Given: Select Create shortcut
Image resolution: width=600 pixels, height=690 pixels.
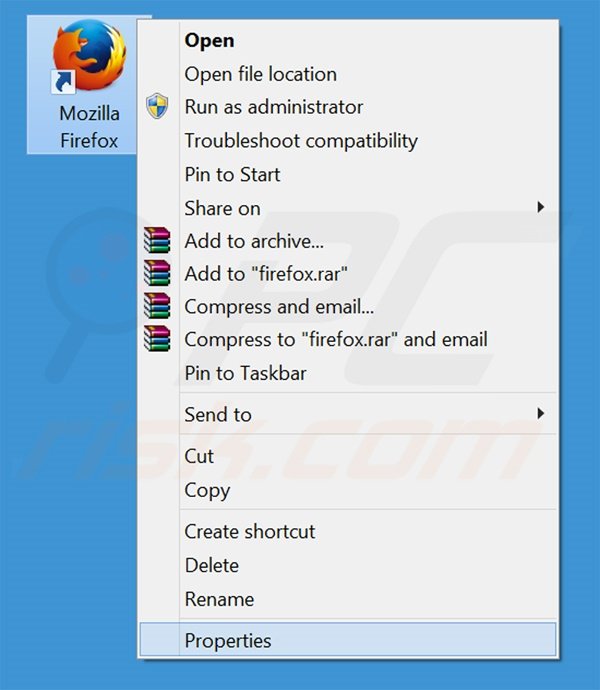Looking at the screenshot, I should pos(348,532).
